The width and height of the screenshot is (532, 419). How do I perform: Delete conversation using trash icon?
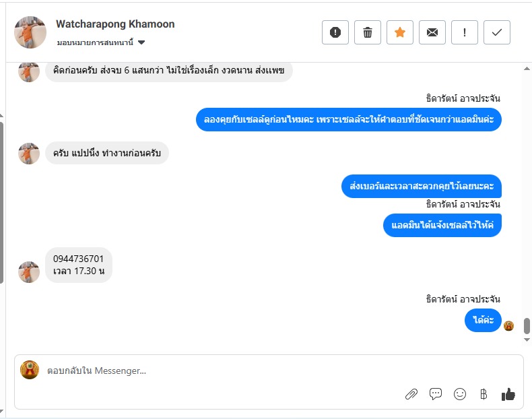[368, 32]
